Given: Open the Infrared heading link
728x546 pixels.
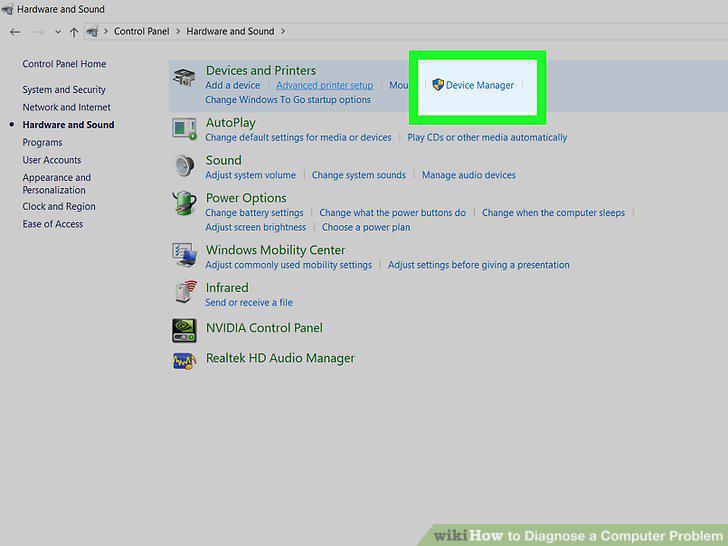Looking at the screenshot, I should point(227,287).
